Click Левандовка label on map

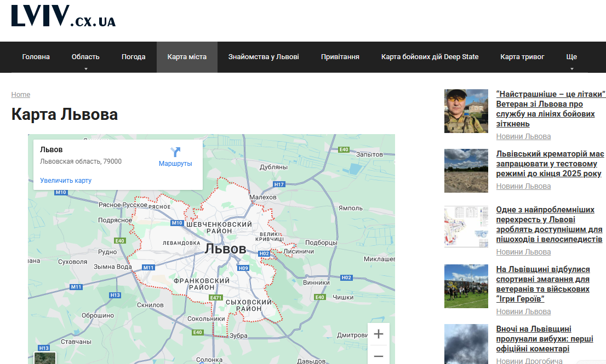(181, 243)
